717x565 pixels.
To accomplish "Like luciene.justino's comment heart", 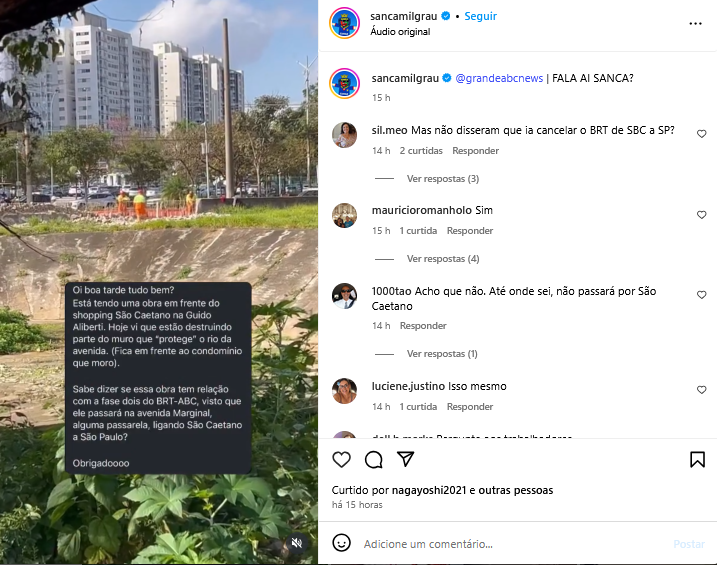I will (x=701, y=390).
